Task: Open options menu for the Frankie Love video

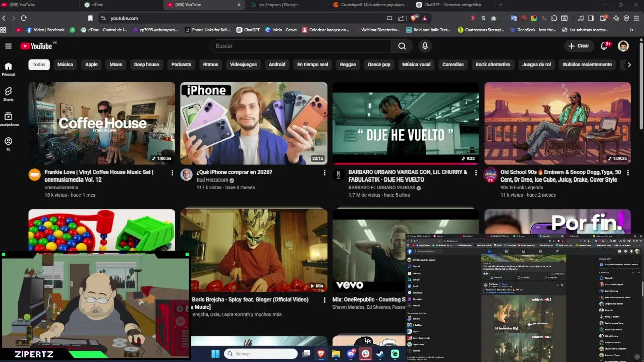Action: (172, 173)
